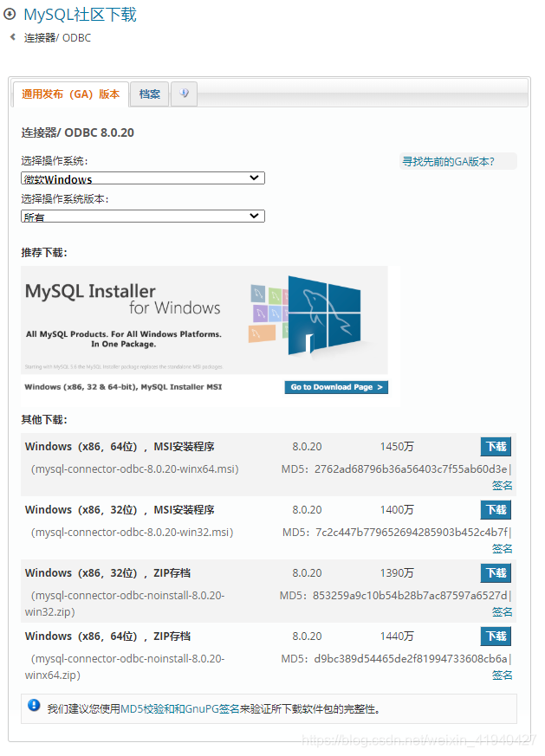Open the 微软Windows operating system dropdown
Image resolution: width=545 pixels, height=756 pixels.
click(x=143, y=178)
